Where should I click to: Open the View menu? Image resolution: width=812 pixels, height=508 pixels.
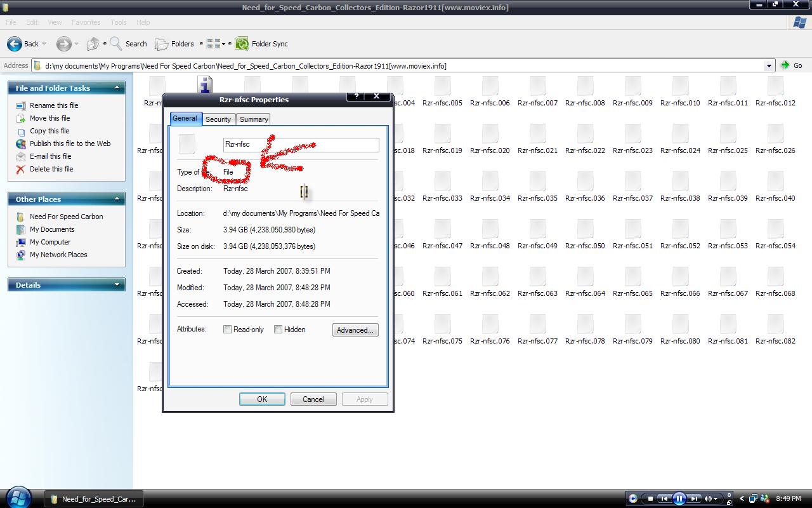(55, 22)
